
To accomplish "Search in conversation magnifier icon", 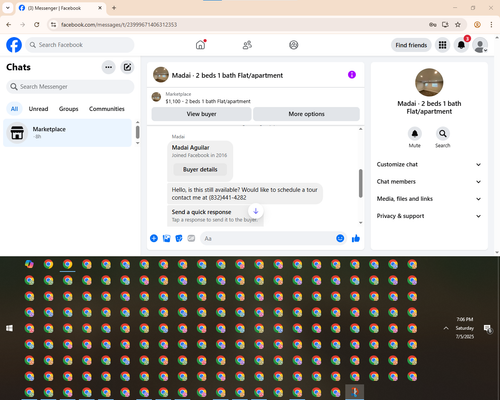I will (x=442, y=134).
